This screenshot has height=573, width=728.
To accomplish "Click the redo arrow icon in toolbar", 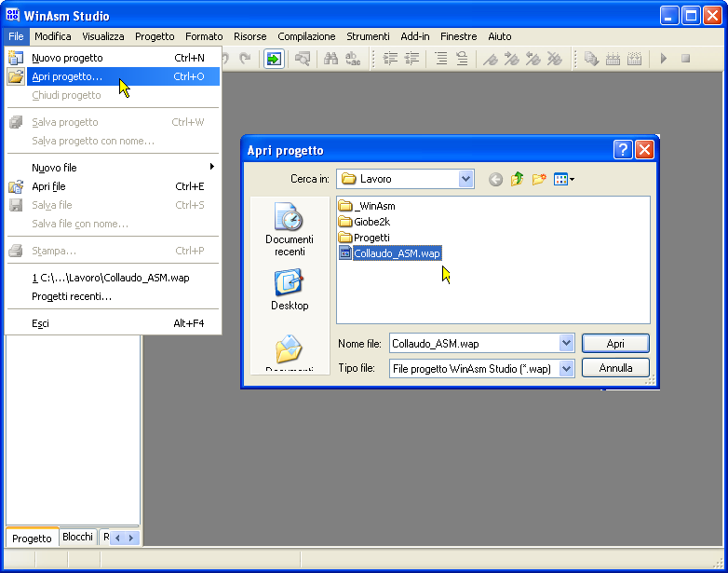I will pyautogui.click(x=245, y=59).
